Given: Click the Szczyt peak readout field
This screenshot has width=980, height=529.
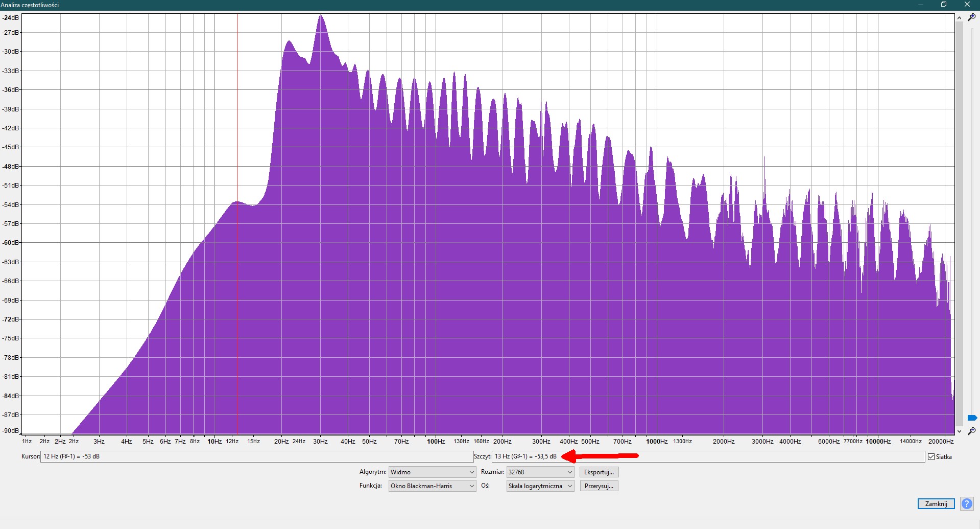Looking at the screenshot, I should [708, 456].
